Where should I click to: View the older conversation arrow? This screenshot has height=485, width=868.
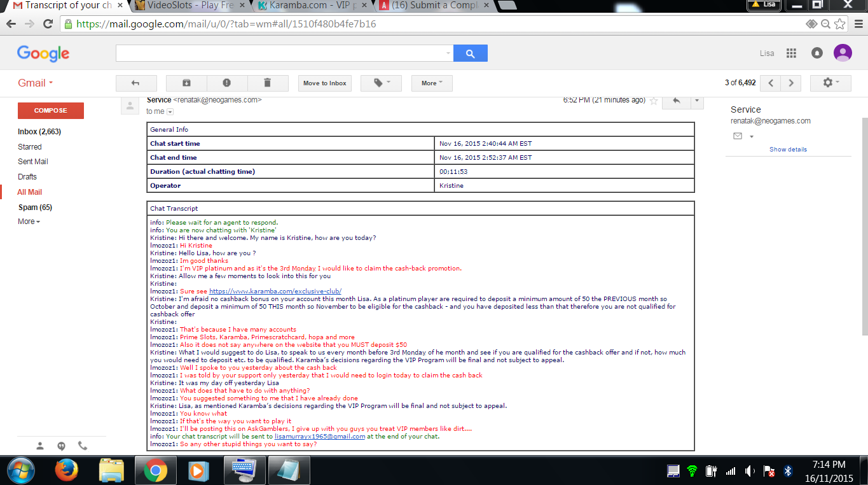tap(790, 83)
